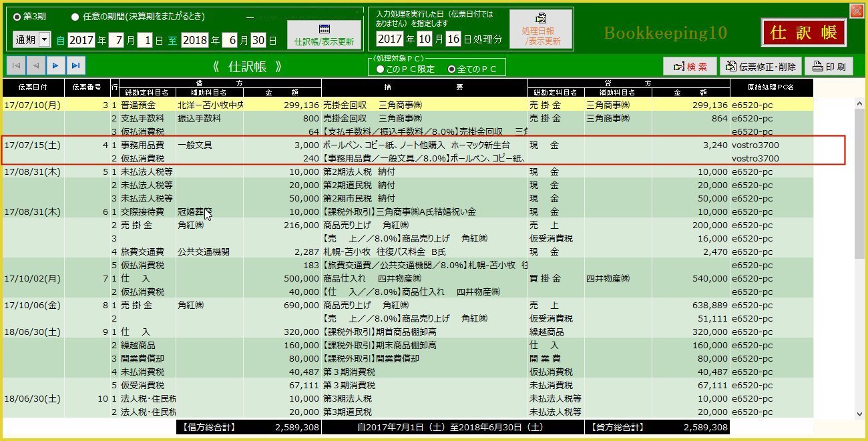
Task: Select 全てのPC radio option
Action: pyautogui.click(x=451, y=69)
